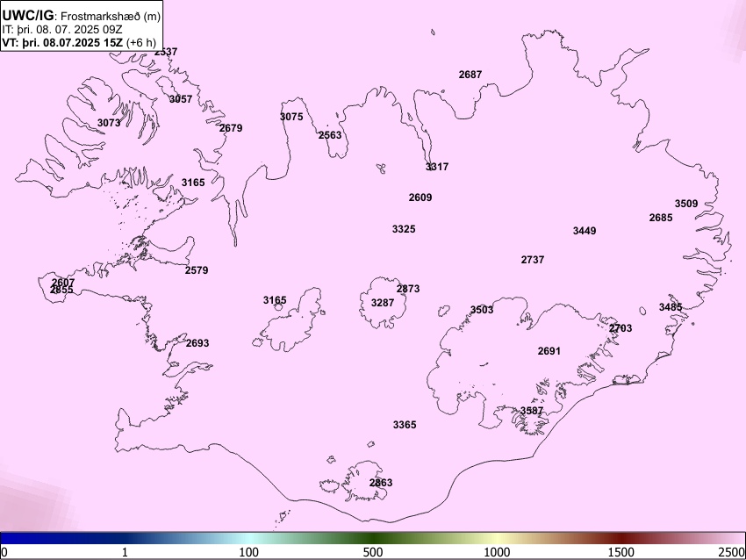Click the '1000' legend label
Screen dimensions: 746x560
[497, 552]
